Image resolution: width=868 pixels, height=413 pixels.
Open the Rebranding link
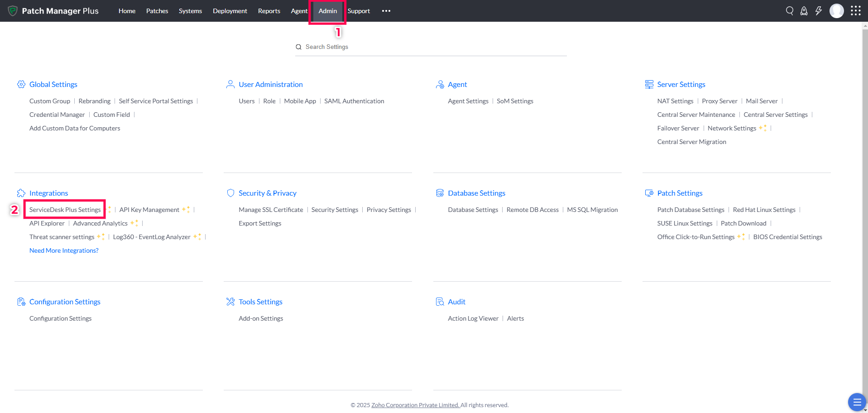95,101
